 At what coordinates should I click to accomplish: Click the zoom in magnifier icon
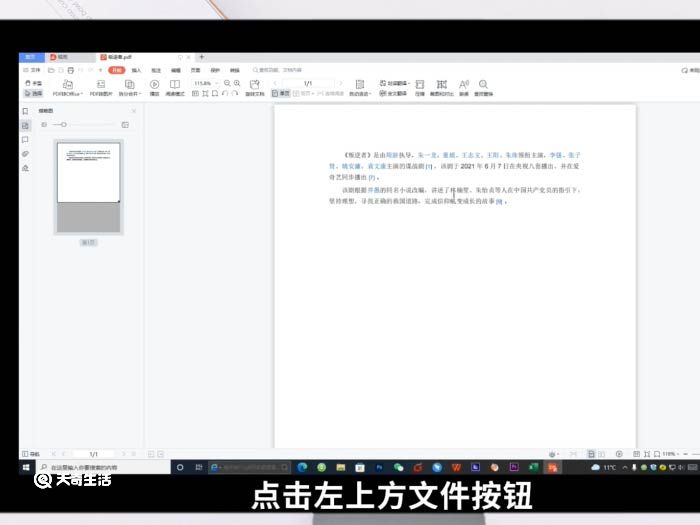237,83
